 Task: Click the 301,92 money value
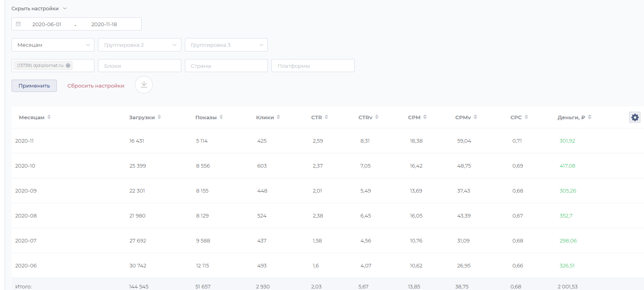(567, 141)
